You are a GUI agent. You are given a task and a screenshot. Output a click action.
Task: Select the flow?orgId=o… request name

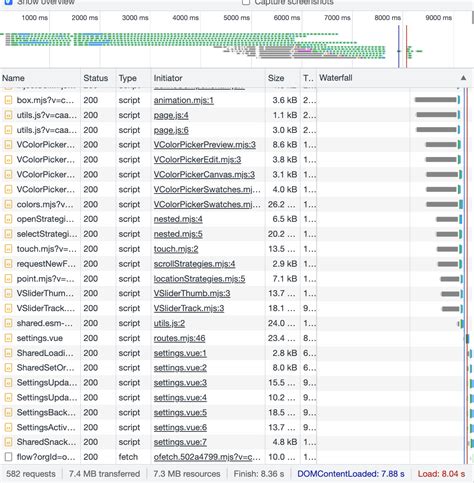(x=46, y=457)
